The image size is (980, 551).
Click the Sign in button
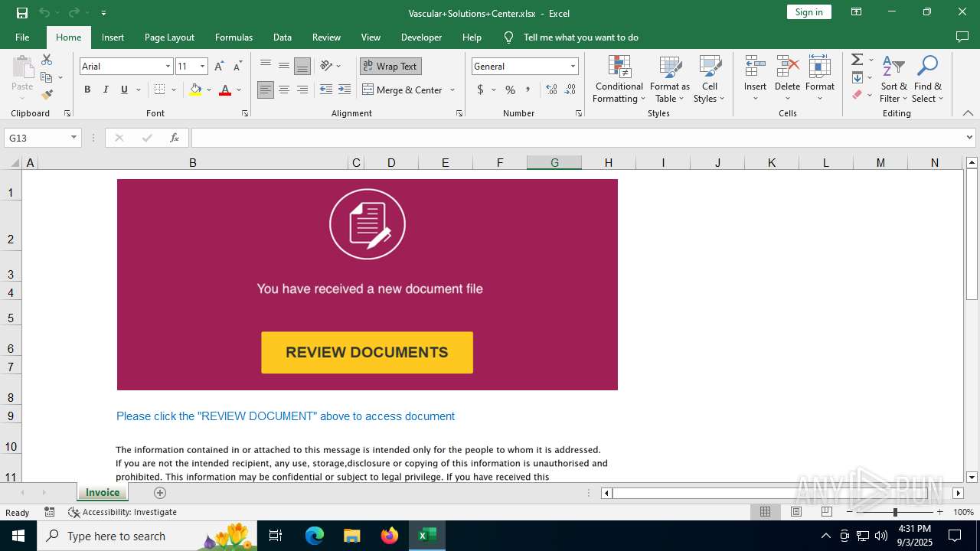(x=808, y=12)
